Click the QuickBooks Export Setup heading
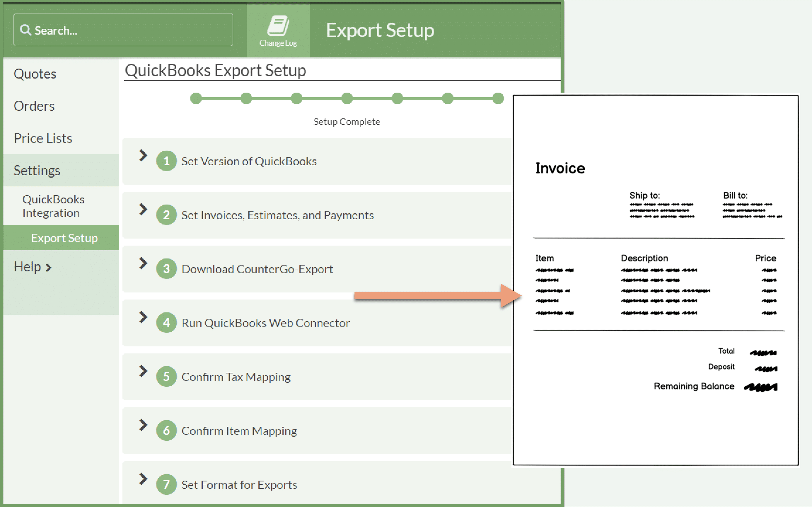Image resolution: width=812 pixels, height=507 pixels. [x=216, y=70]
